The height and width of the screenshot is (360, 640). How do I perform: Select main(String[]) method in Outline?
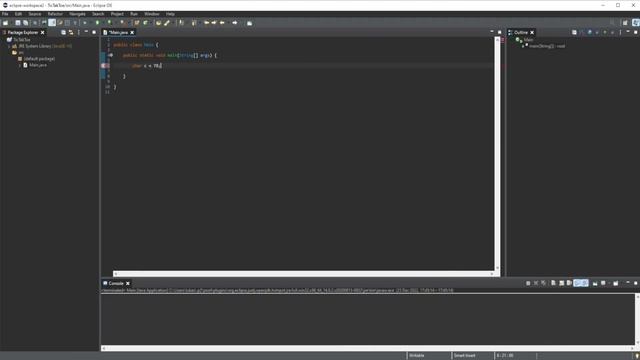pyautogui.click(x=547, y=46)
